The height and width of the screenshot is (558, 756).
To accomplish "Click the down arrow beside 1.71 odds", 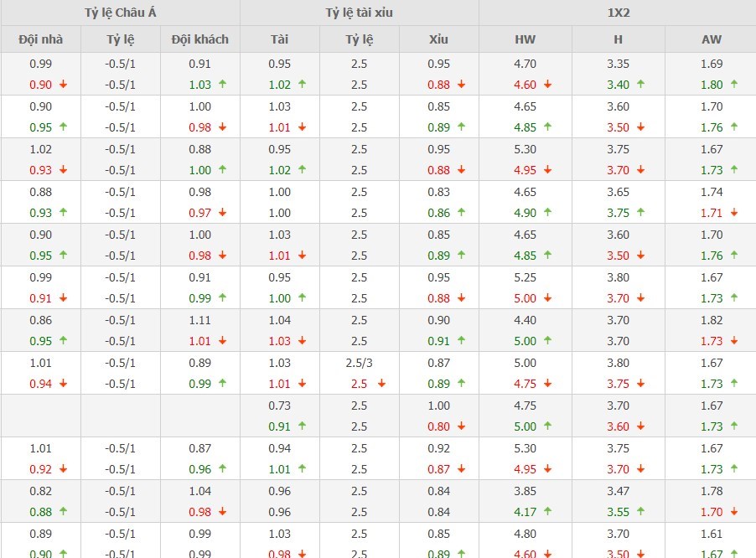I will 733,213.
